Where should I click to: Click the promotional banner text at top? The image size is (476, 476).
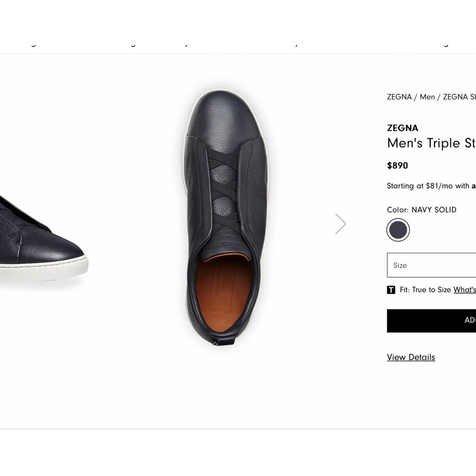pyautogui.click(x=238, y=42)
